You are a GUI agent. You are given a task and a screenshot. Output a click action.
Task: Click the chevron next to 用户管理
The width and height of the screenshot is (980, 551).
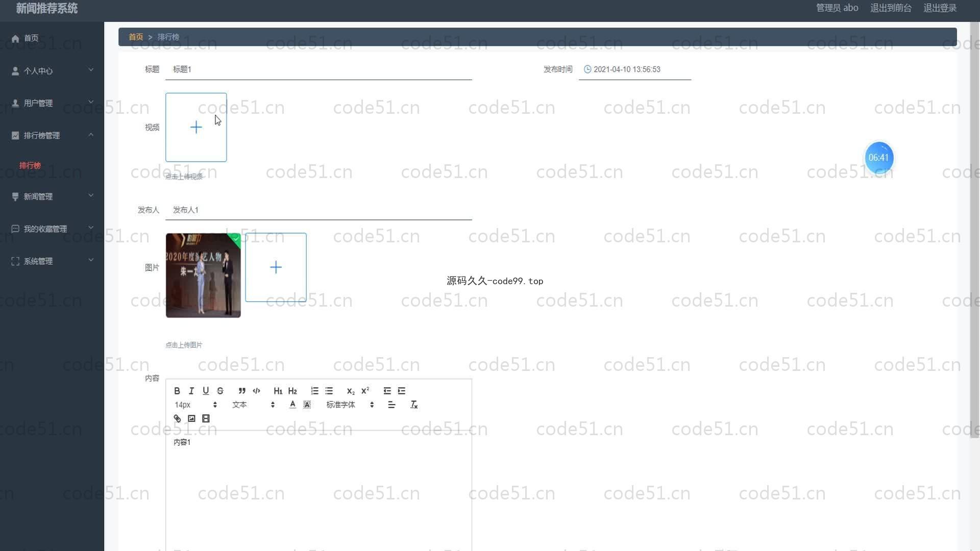91,102
